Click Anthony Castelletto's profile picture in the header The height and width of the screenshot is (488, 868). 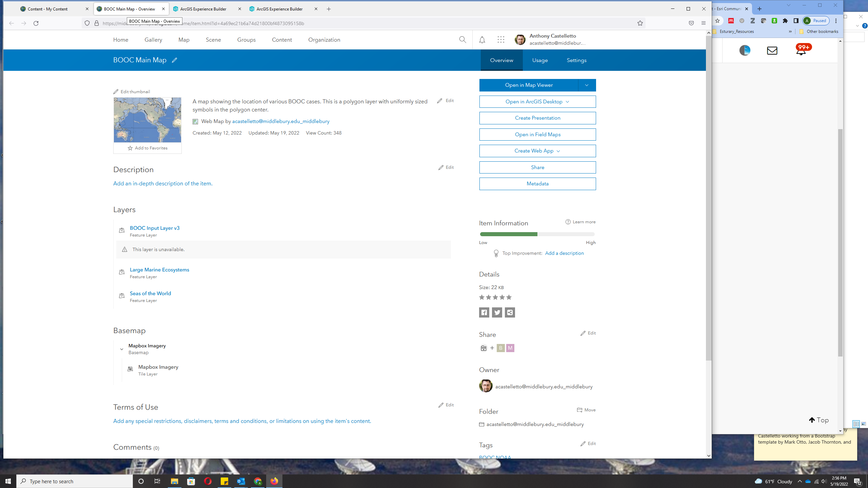tap(520, 40)
